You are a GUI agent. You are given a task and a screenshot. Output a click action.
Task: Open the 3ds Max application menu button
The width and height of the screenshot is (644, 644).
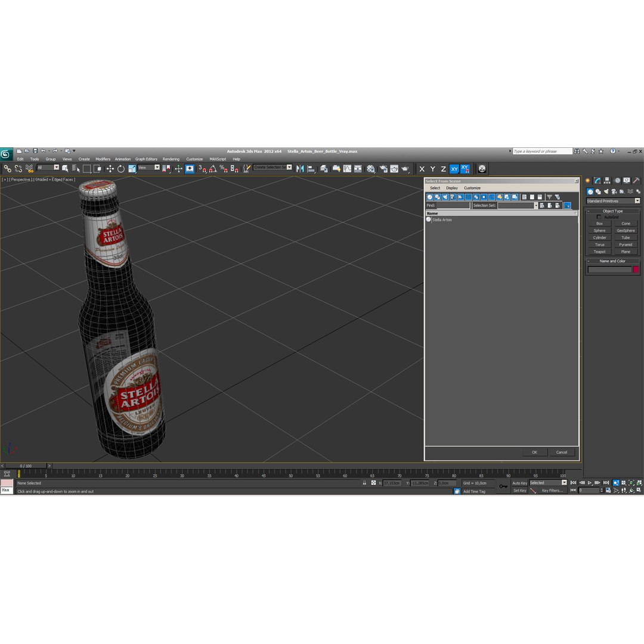click(6, 154)
